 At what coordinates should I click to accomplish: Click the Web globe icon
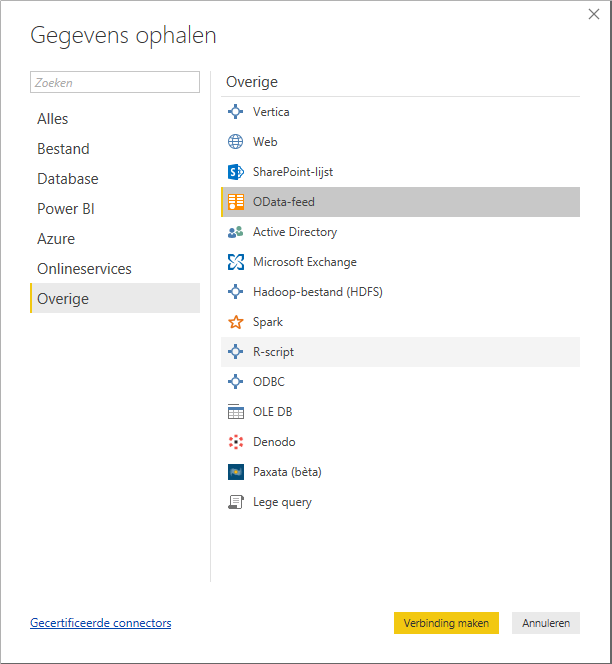(x=235, y=142)
